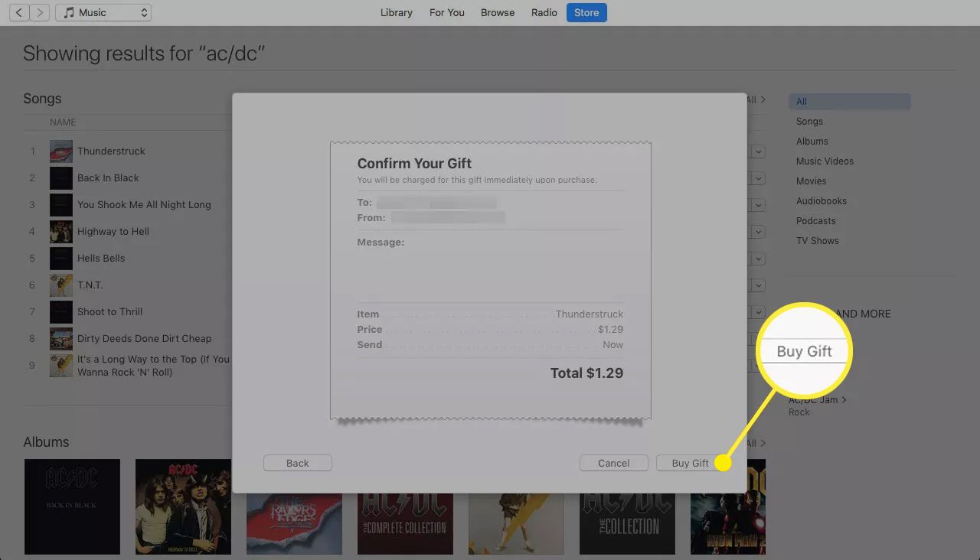Cancel the gift purchase

click(x=613, y=463)
